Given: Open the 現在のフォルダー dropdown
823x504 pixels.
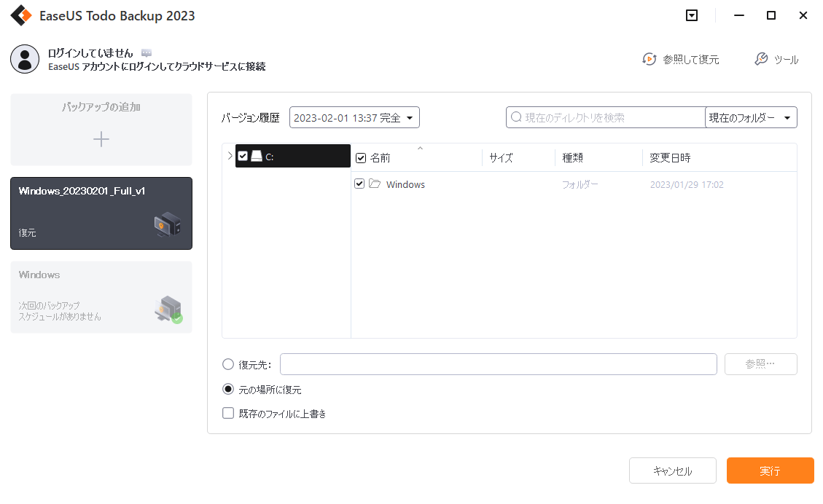Looking at the screenshot, I should 751,117.
